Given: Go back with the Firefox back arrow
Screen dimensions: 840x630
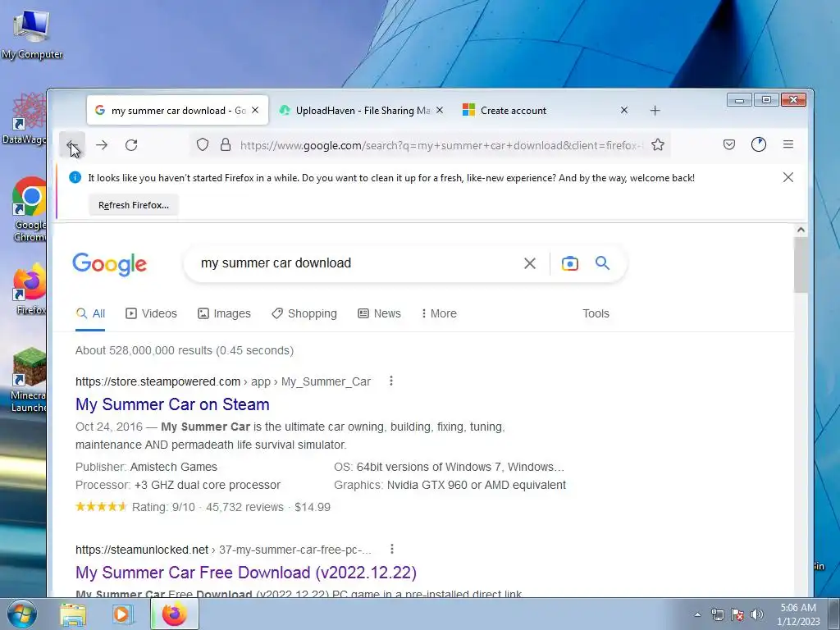Looking at the screenshot, I should 72,144.
